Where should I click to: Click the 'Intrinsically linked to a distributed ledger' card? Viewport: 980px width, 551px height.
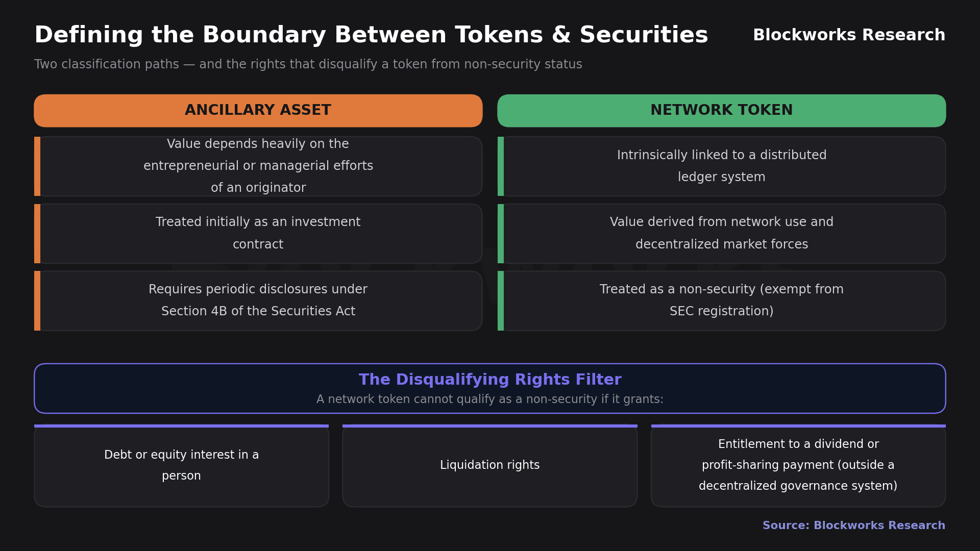click(x=721, y=166)
